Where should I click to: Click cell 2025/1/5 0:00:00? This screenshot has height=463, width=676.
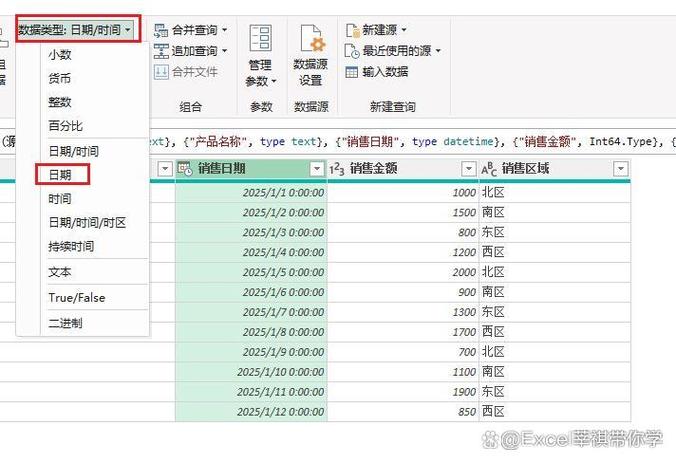click(x=251, y=272)
